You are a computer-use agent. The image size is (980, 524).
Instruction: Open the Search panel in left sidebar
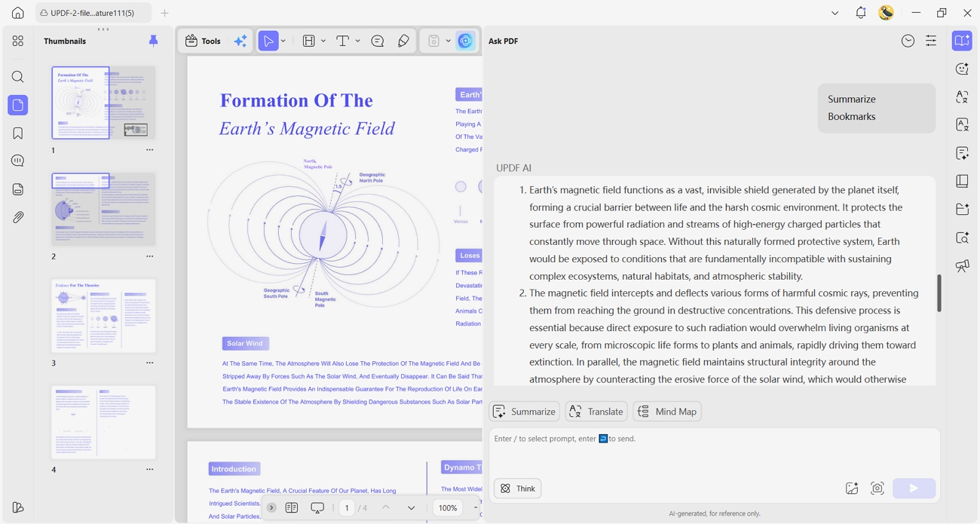18,77
